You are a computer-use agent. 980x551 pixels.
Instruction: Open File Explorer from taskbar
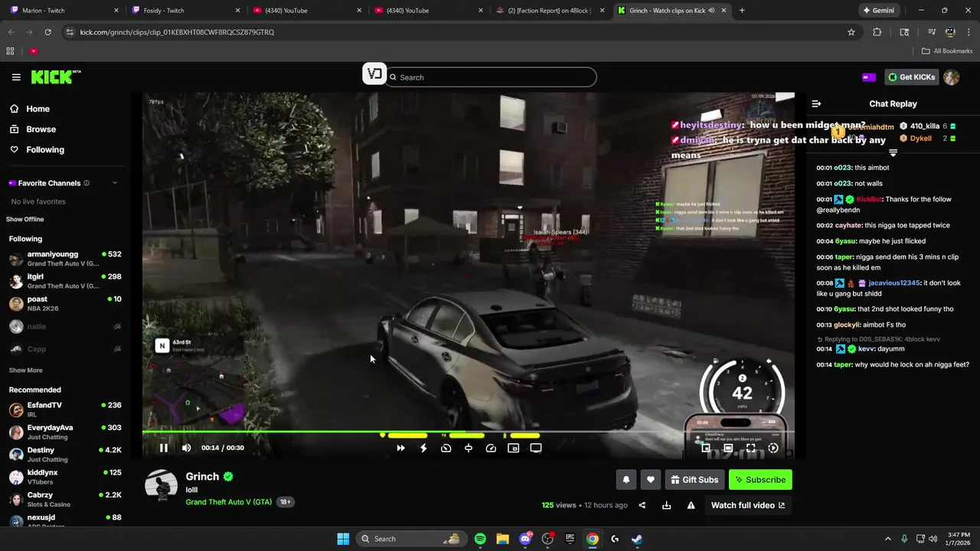502,539
